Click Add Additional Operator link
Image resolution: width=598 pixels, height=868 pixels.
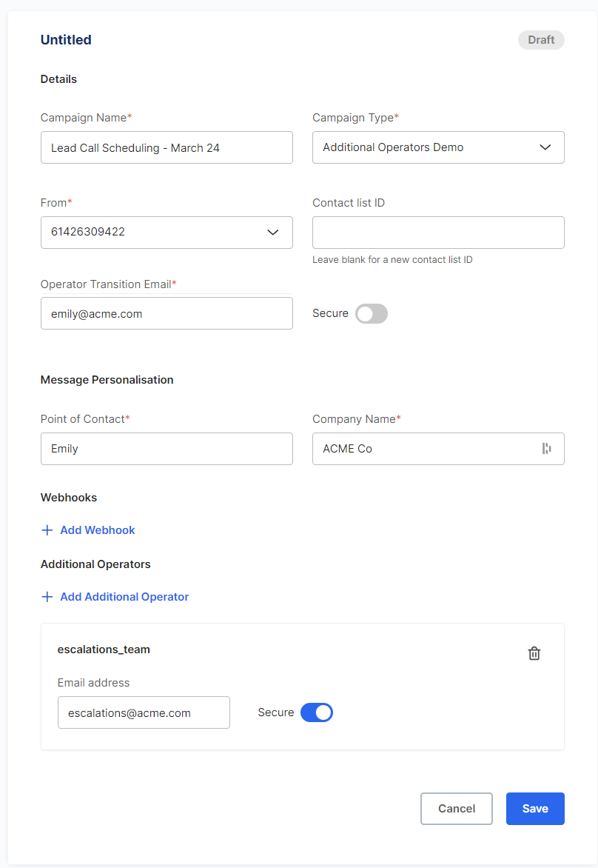coord(124,597)
